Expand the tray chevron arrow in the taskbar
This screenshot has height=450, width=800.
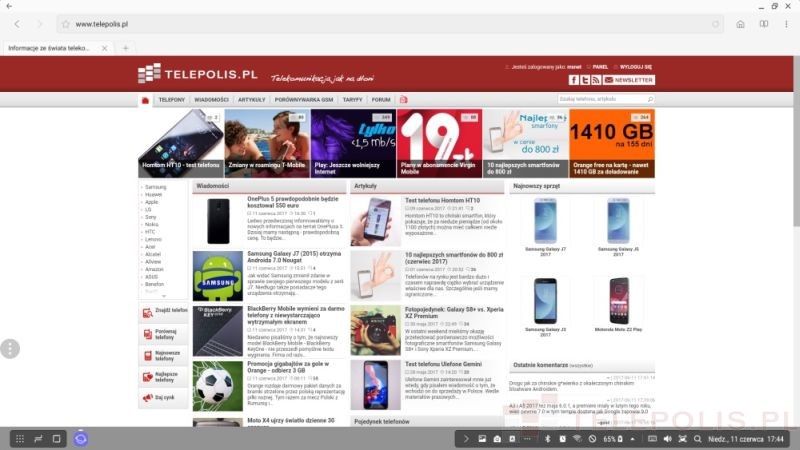click(466, 439)
